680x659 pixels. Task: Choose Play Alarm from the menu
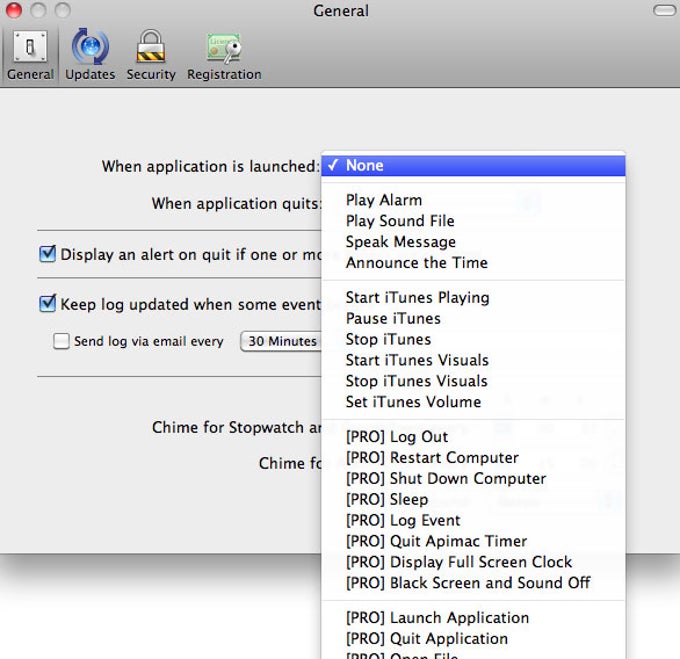[x=473, y=200]
